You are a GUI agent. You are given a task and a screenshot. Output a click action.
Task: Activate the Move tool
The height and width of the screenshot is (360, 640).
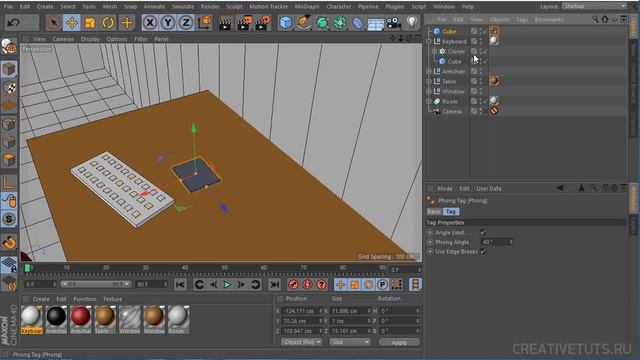tap(72, 22)
